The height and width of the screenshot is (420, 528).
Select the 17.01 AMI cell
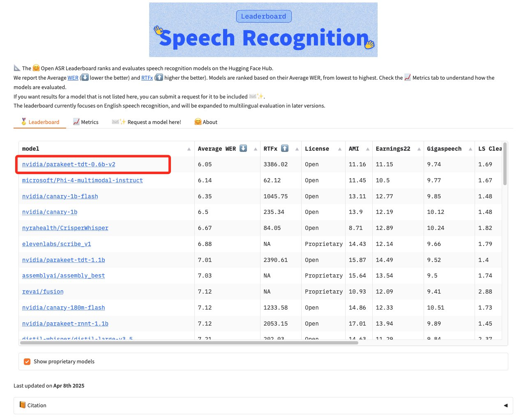pos(359,324)
